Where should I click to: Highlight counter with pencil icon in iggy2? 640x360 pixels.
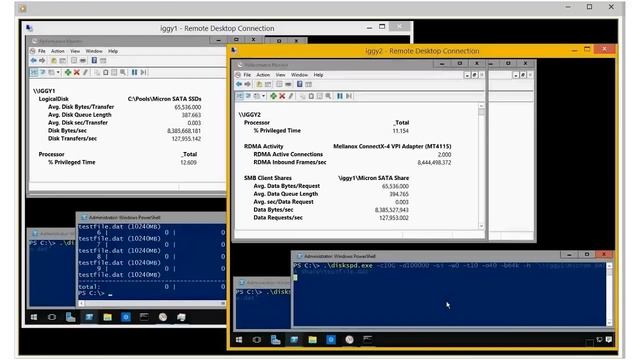pyautogui.click(x=291, y=96)
